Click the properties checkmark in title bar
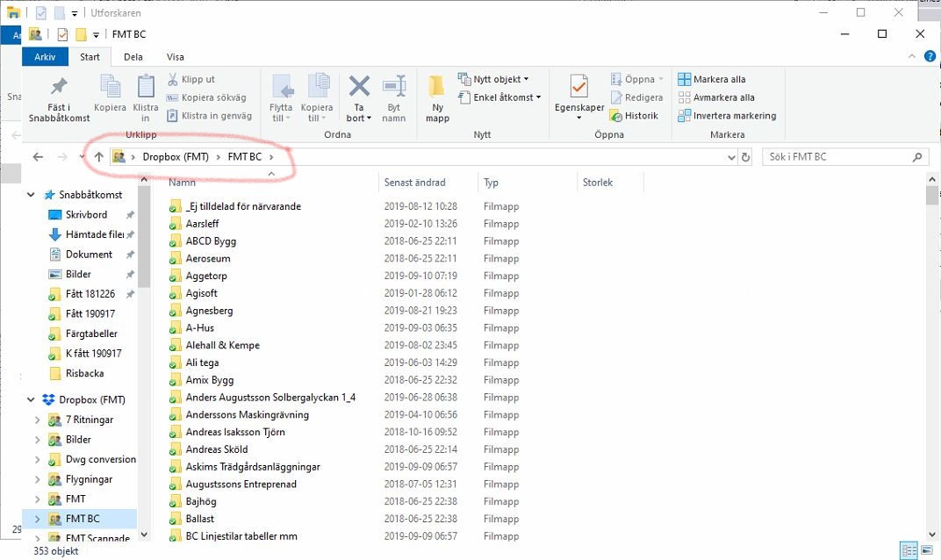The image size is (941, 560). coord(62,34)
